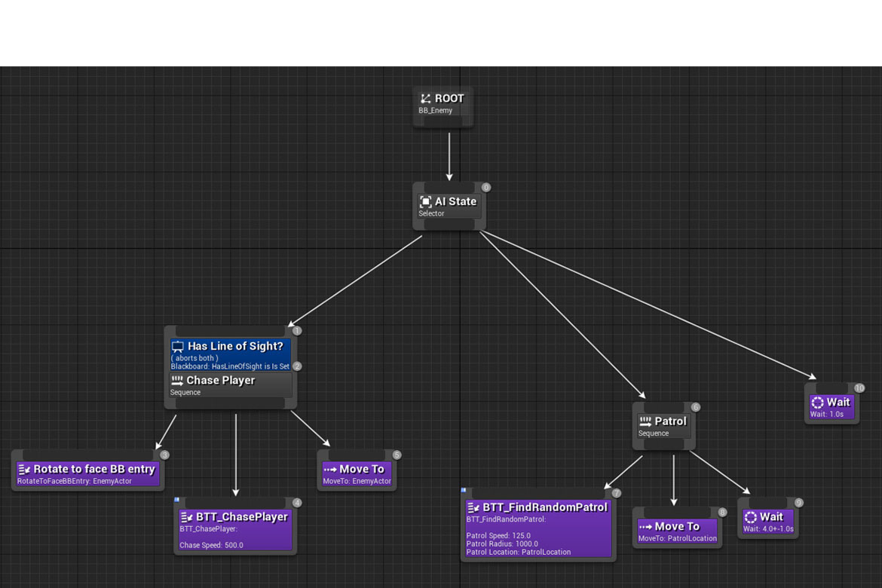The height and width of the screenshot is (588, 882).
Task: Click the BTT_ChasePlayer task icon
Action: tap(187, 517)
